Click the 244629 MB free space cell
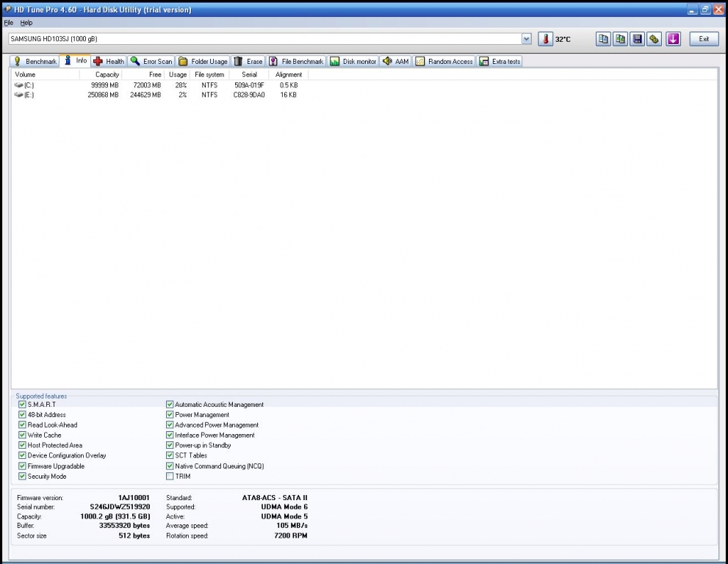728x564 pixels. point(145,95)
